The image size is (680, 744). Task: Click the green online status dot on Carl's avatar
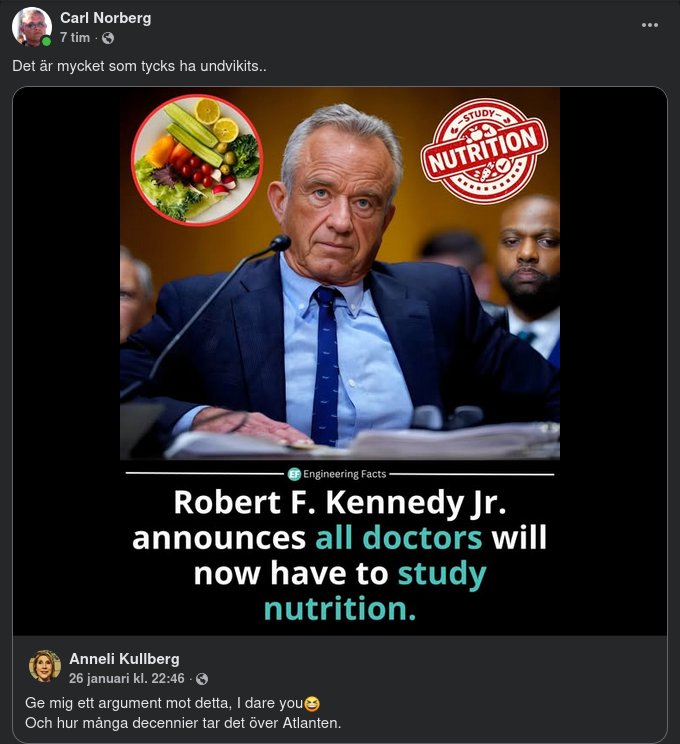pyautogui.click(x=46, y=42)
